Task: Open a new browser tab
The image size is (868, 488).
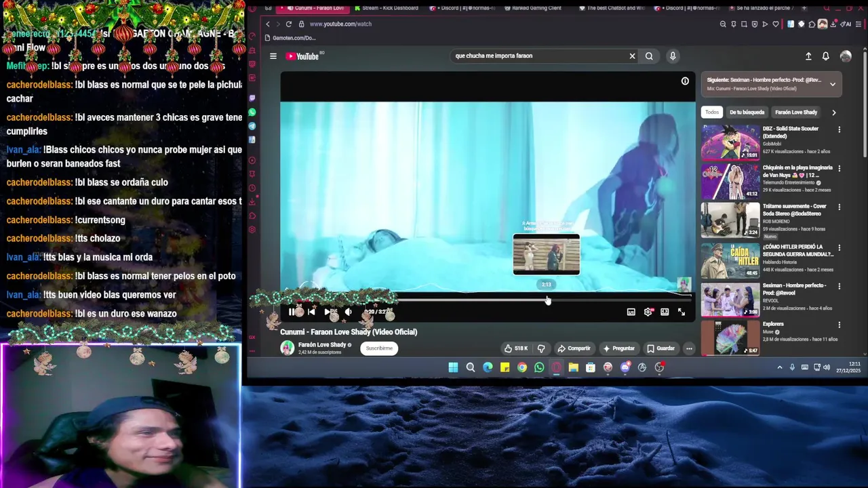Action: (804, 8)
